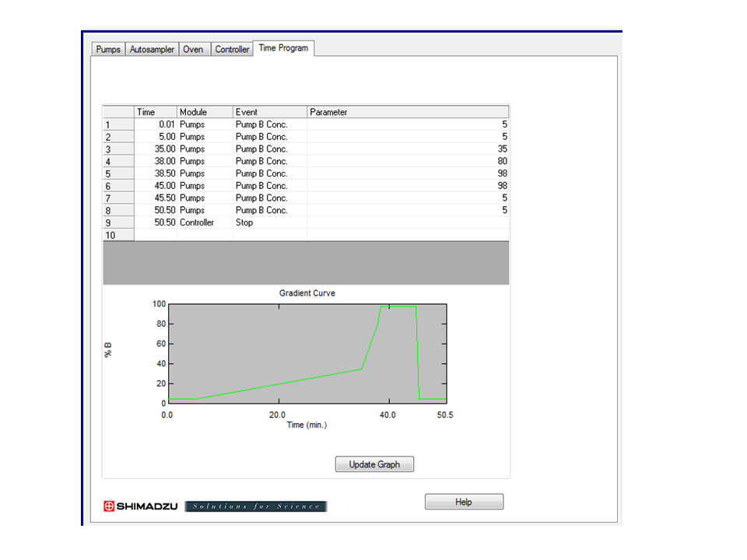Click the Help button

(464, 502)
